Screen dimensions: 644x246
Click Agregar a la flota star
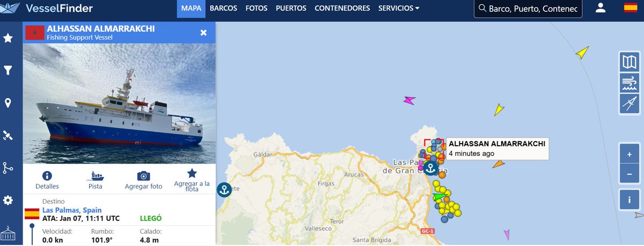(192, 180)
